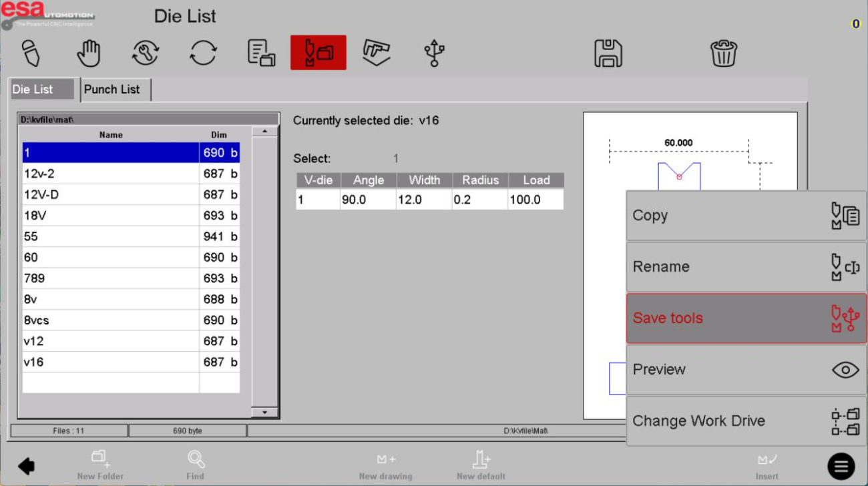868x486 pixels.
Task: Click the black back arrow icon
Action: pyautogui.click(x=27, y=465)
